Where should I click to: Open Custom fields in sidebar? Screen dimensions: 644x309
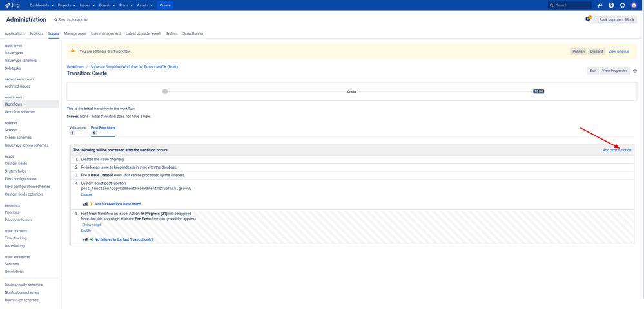16,164
